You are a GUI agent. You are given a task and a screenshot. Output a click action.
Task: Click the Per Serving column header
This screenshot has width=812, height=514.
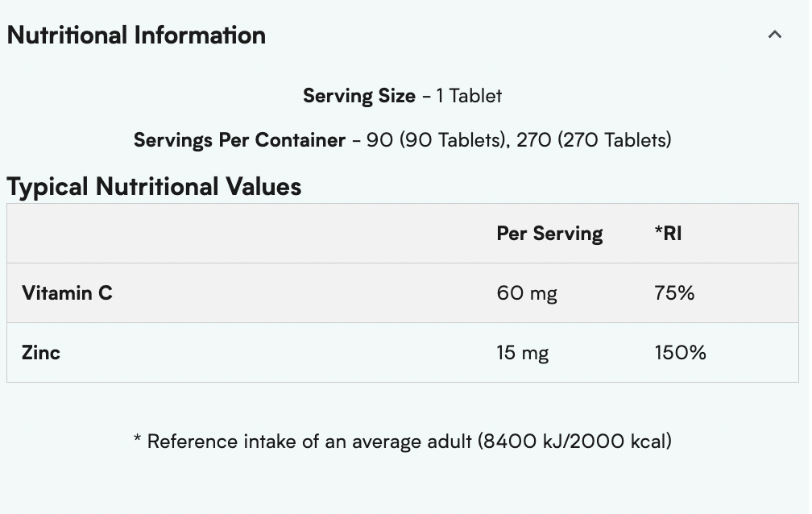[549, 234]
